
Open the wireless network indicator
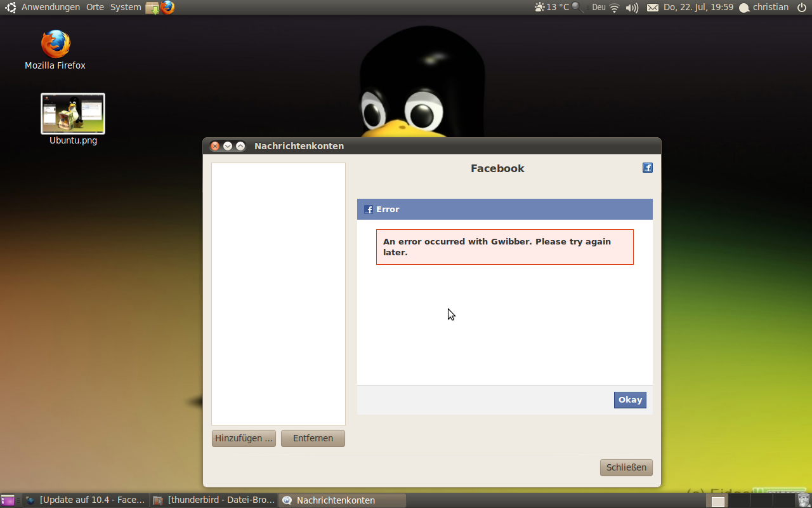coord(614,8)
